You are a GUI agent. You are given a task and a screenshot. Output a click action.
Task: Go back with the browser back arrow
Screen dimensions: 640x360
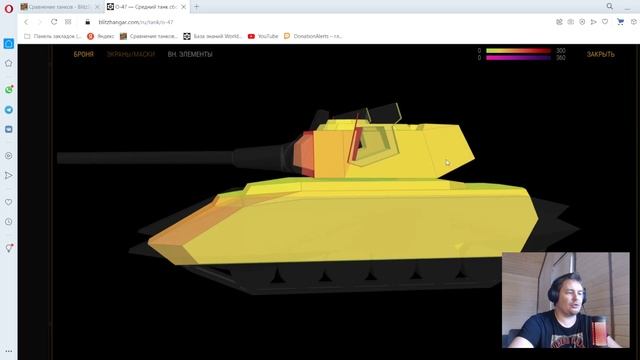(x=26, y=22)
